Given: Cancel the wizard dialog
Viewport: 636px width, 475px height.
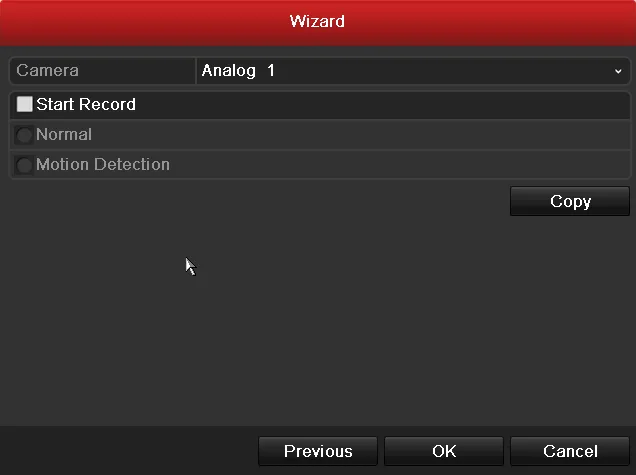Looking at the screenshot, I should click(570, 451).
